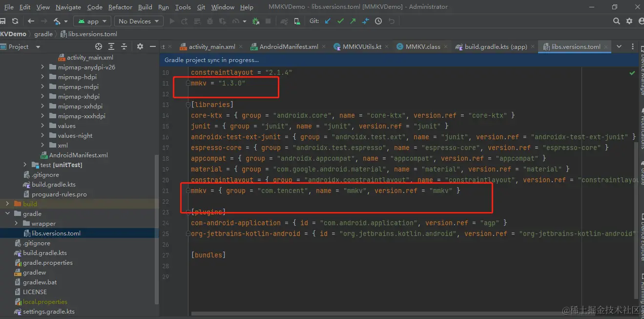This screenshot has height=319, width=644.
Task: Click select opened file target icon
Action: pos(99,46)
